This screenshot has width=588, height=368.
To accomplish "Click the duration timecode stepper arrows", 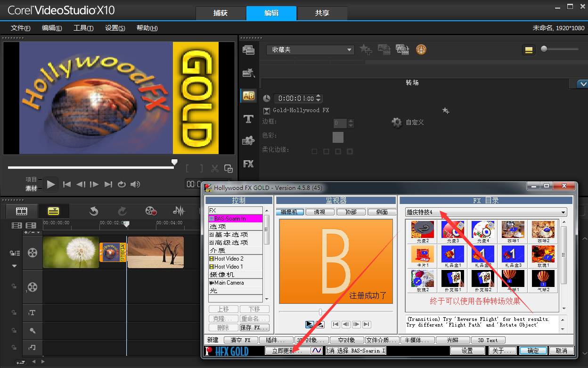I will (x=318, y=98).
